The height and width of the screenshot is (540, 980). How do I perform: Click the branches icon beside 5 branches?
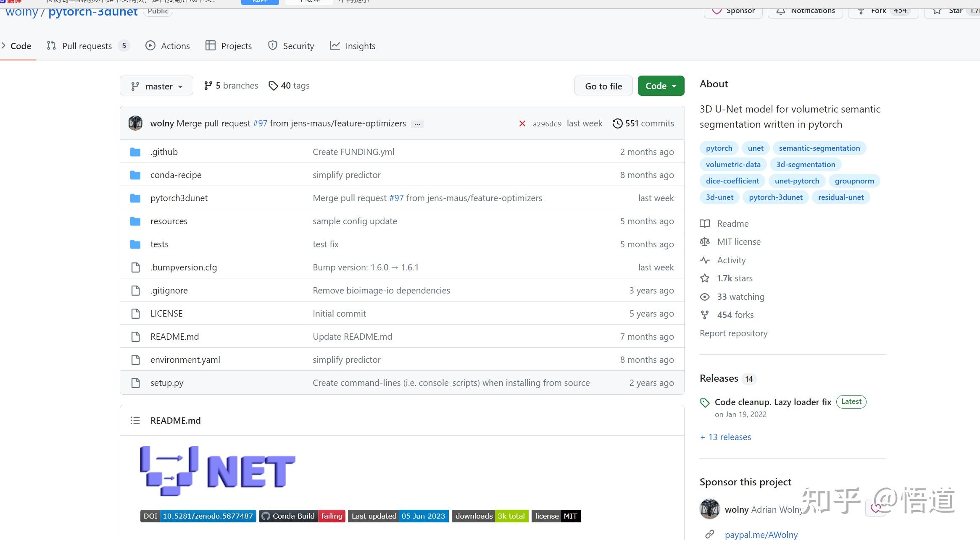(x=208, y=86)
